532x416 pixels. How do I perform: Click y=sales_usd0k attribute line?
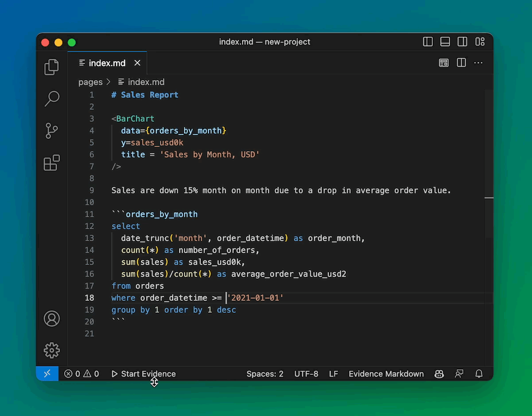152,143
